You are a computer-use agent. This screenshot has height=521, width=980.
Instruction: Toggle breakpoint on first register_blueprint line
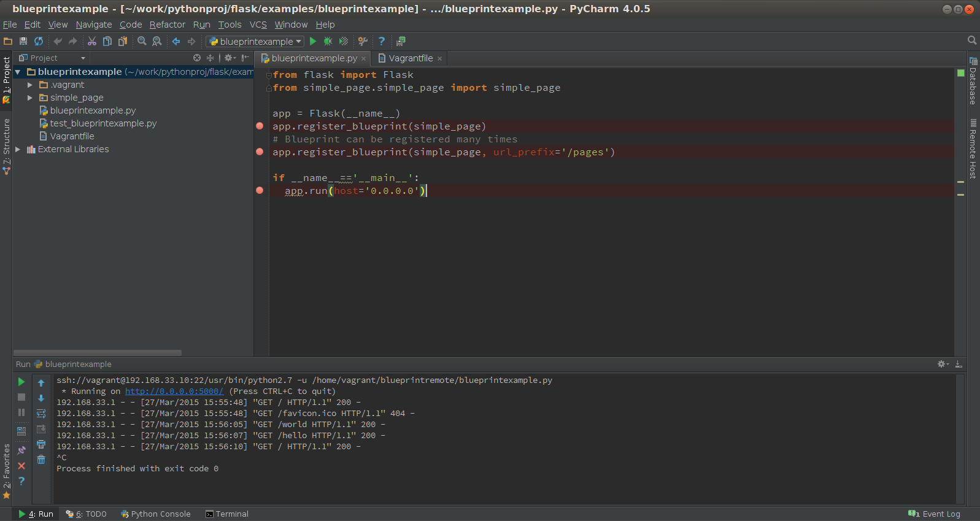260,126
